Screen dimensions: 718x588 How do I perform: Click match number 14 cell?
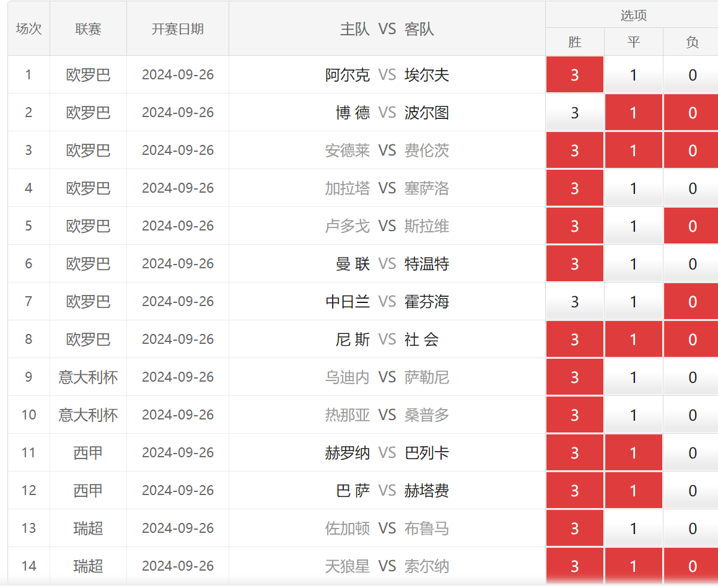(x=29, y=566)
